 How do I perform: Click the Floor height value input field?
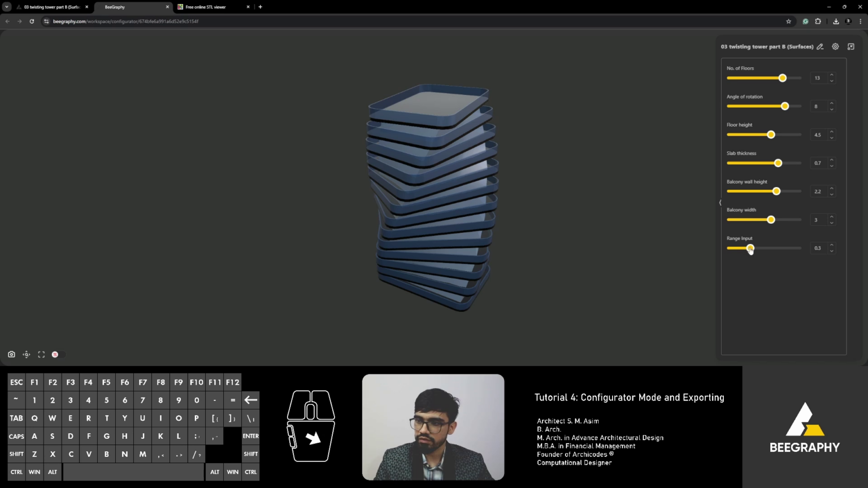tap(818, 134)
